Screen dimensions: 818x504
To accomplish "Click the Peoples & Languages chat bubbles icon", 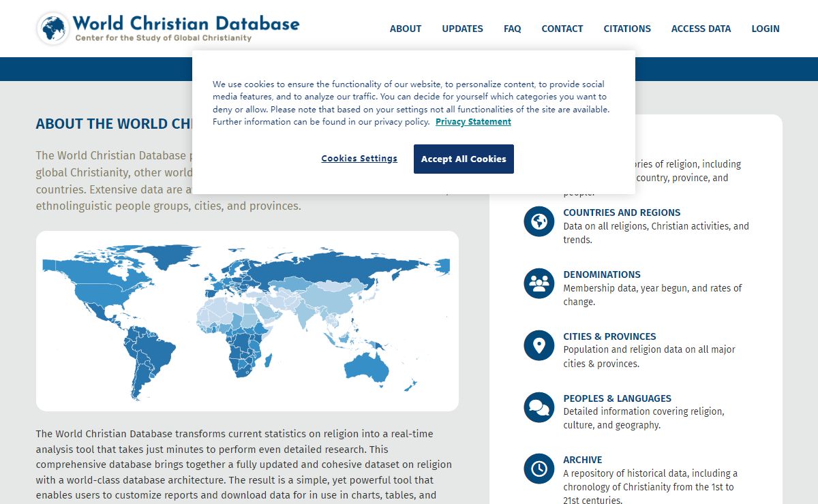I will [x=539, y=407].
